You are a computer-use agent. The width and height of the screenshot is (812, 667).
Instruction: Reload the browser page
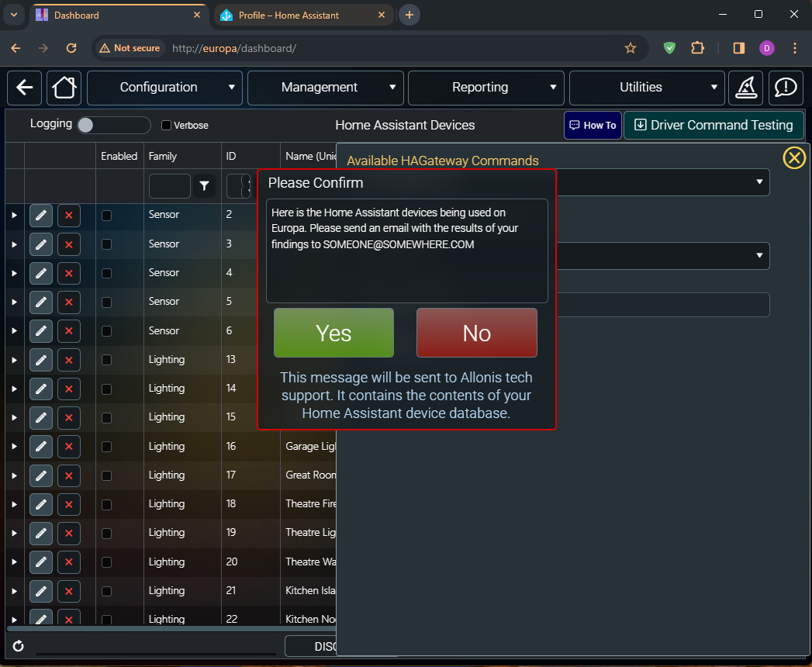point(71,48)
